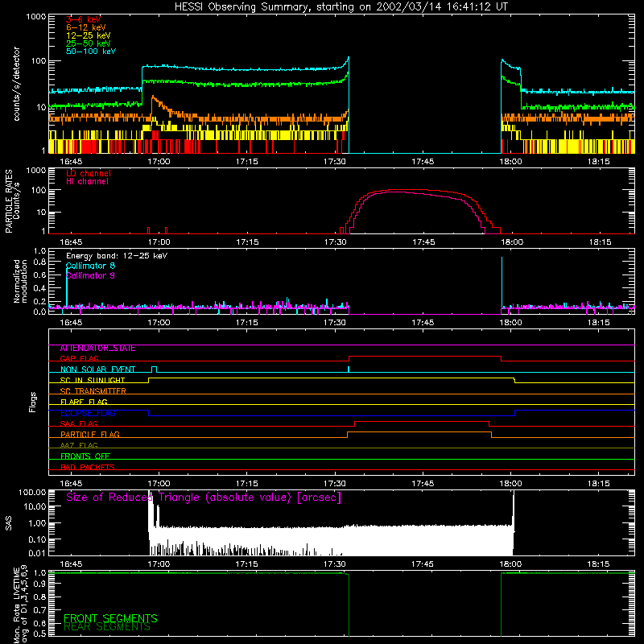Select the orange 6-12 keV legend label
This screenshot has height=644, width=644.
86,27
